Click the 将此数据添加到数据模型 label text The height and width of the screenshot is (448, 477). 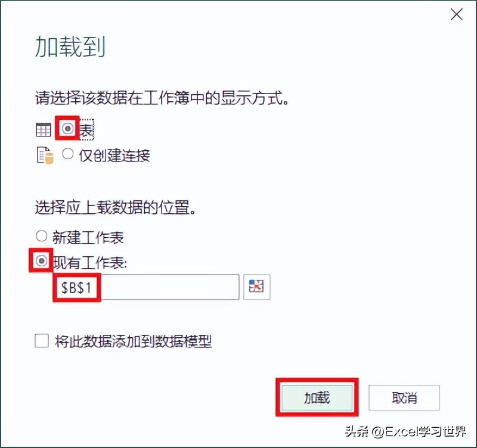[133, 341]
